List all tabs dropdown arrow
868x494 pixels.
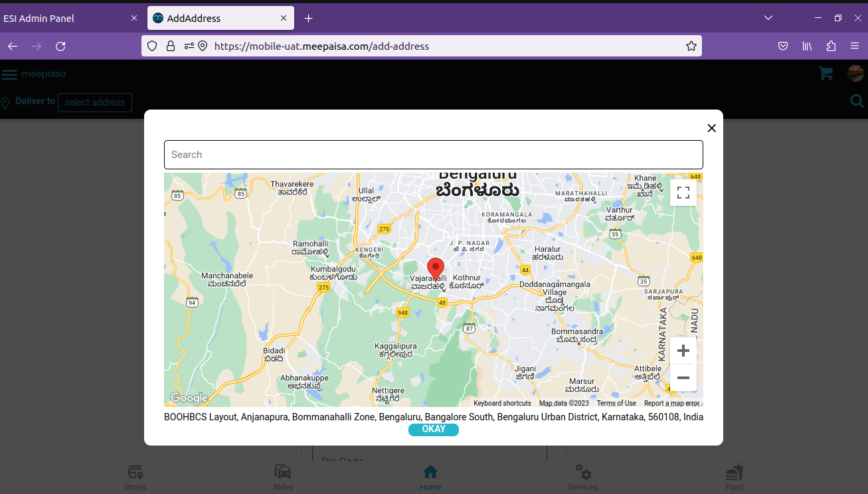[x=768, y=18]
